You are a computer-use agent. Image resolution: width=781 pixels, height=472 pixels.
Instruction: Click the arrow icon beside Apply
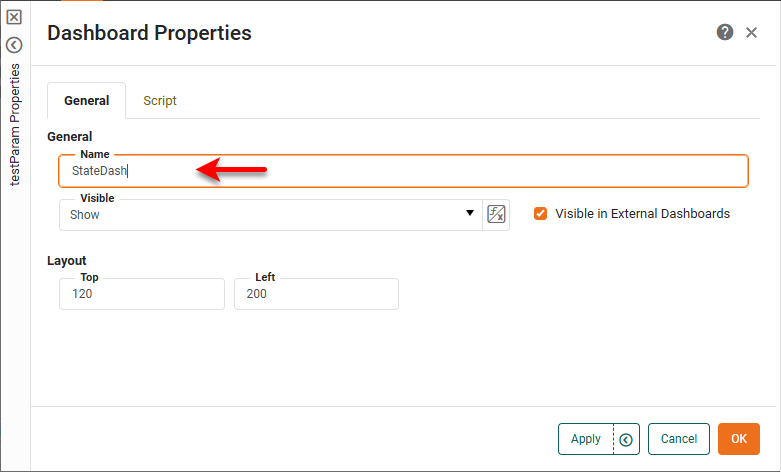pyautogui.click(x=627, y=439)
